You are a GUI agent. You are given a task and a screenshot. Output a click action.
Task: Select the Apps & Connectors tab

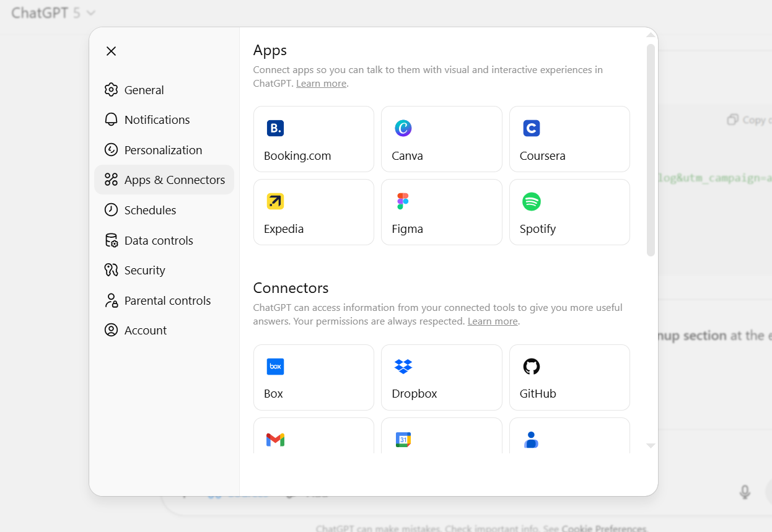tap(164, 180)
